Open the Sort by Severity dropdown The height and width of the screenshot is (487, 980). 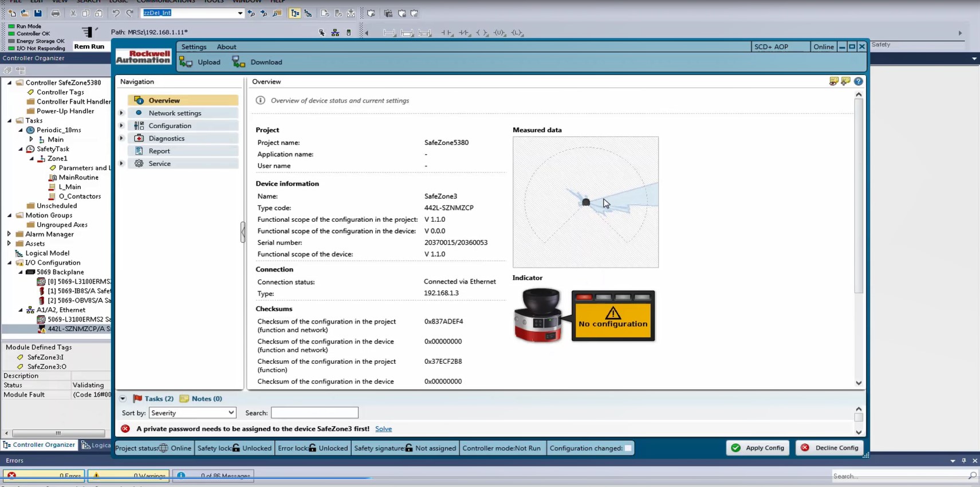click(192, 413)
